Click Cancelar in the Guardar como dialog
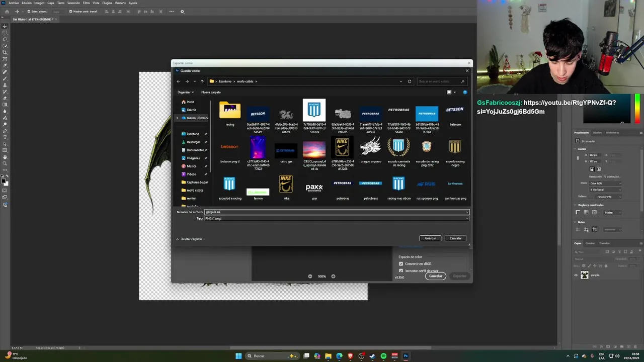This screenshot has width=644, height=362. click(455, 238)
